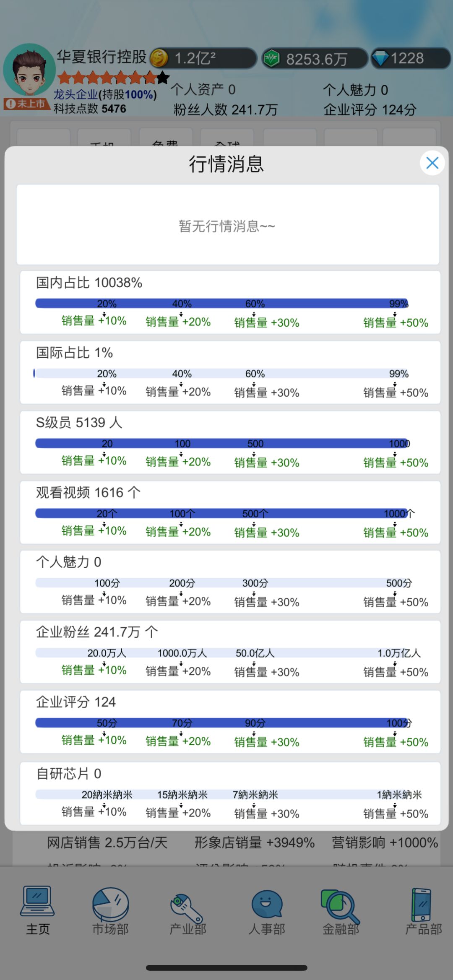The width and height of the screenshot is (453, 980).
Task: Tap the blue diamond icon
Action: coord(380,58)
